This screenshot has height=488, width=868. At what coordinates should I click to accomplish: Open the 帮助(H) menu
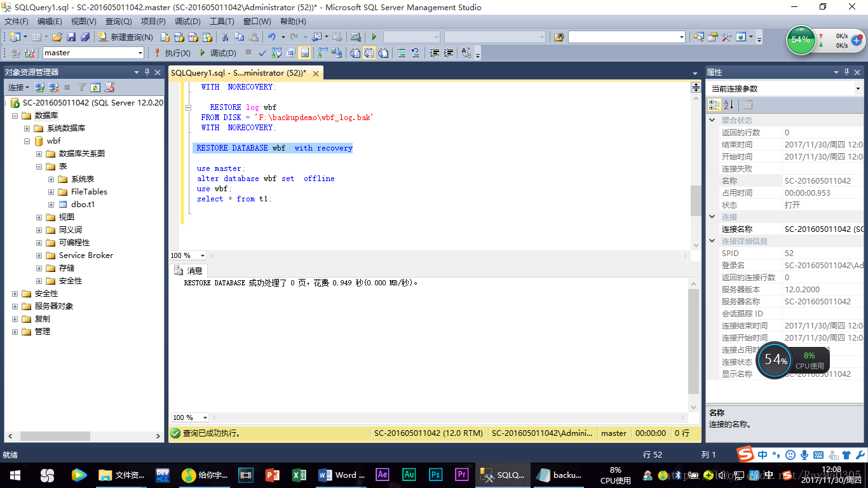(x=293, y=22)
